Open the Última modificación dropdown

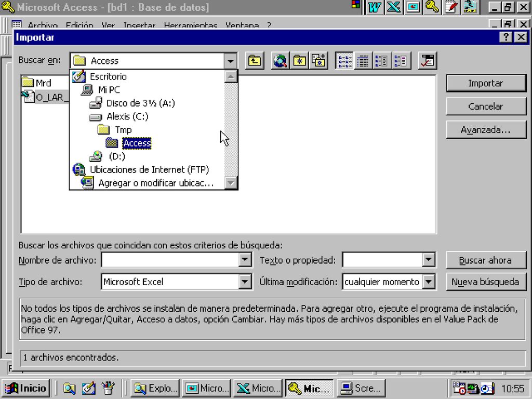pyautogui.click(x=429, y=282)
